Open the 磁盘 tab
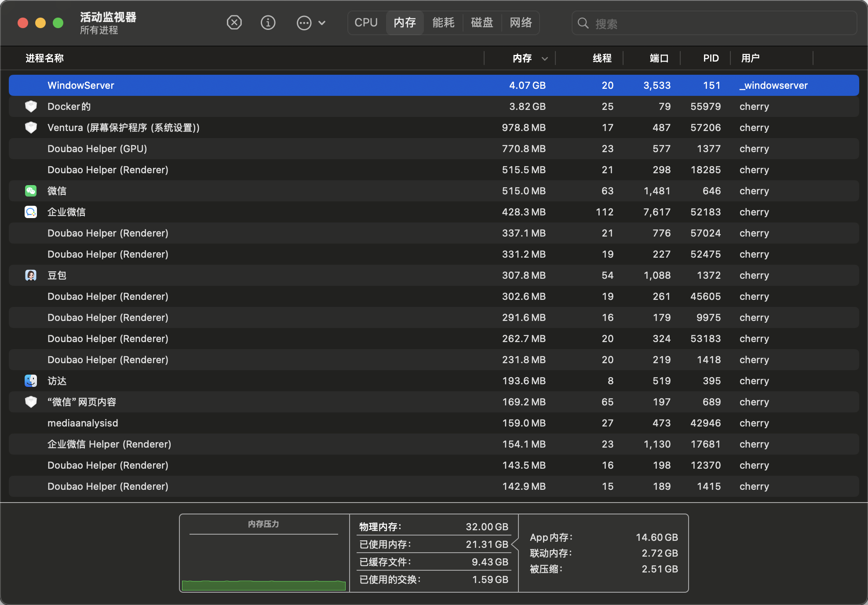Viewport: 868px width, 605px height. coord(482,22)
